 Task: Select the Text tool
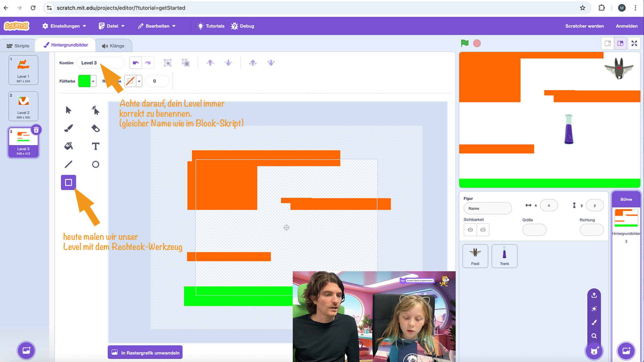(95, 146)
